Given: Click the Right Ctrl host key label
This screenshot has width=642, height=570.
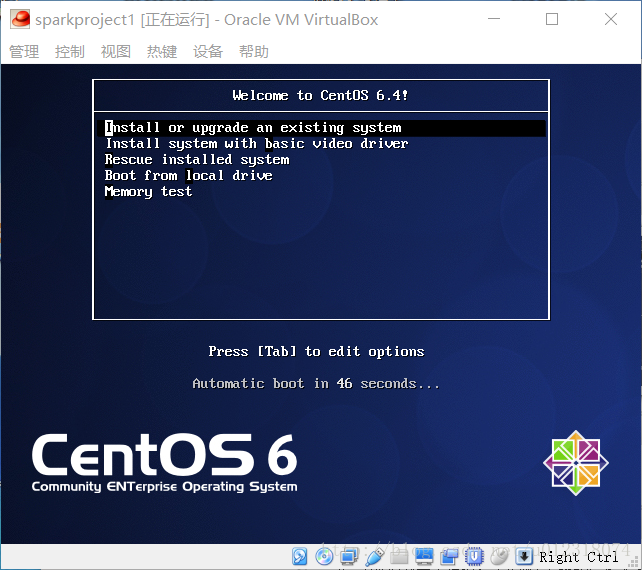Looking at the screenshot, I should (578, 557).
